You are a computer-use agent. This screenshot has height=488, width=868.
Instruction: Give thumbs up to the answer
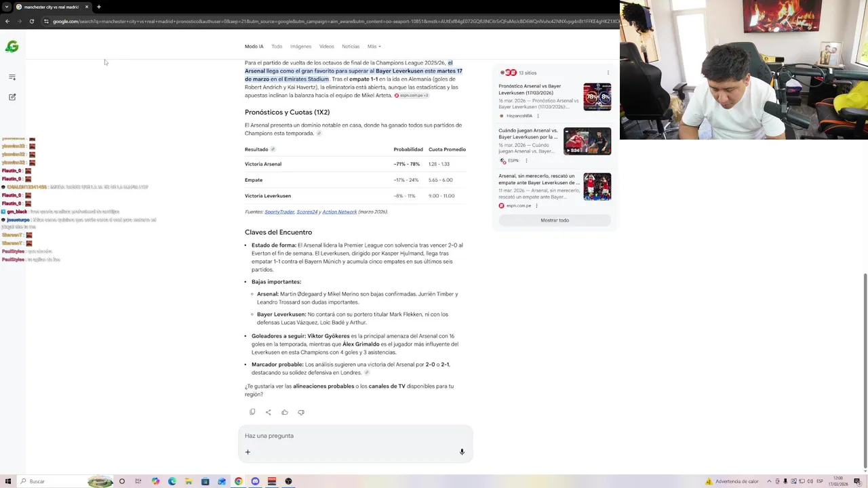coord(285,412)
